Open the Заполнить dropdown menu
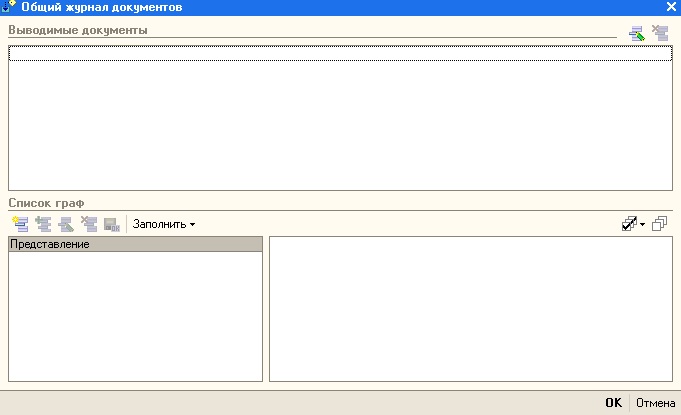The height and width of the screenshot is (415, 681). 164,225
